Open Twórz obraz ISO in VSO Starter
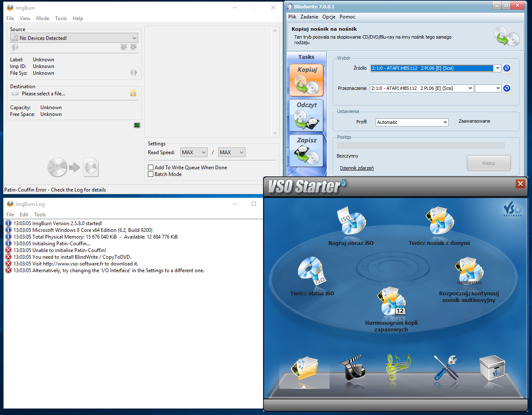 [x=312, y=276]
